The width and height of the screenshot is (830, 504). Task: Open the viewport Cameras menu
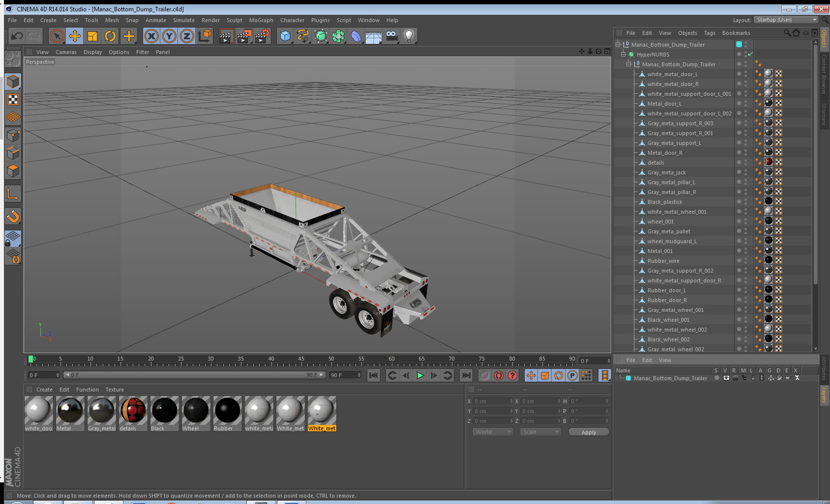pyautogui.click(x=66, y=52)
